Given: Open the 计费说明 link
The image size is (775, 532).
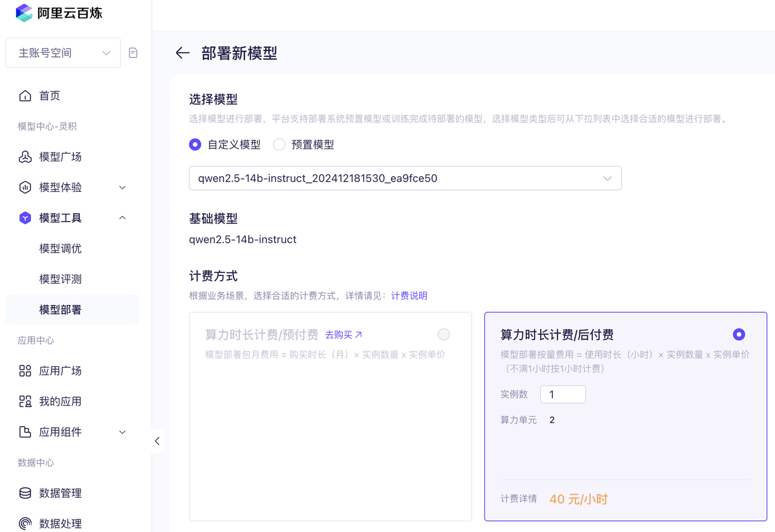Looking at the screenshot, I should click(409, 296).
